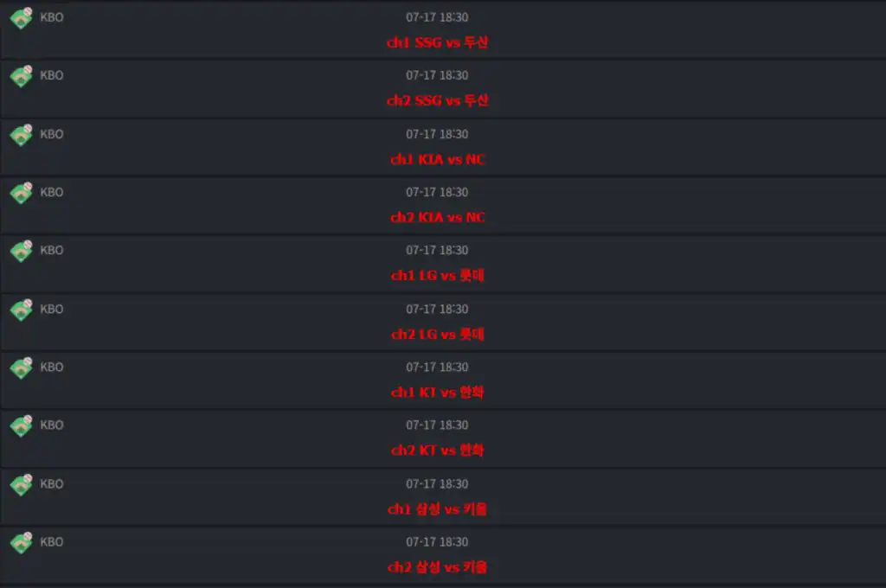This screenshot has height=588, width=886.
Task: Click baseball icon beside ch1 KT vs 한화
Action: click(x=22, y=368)
